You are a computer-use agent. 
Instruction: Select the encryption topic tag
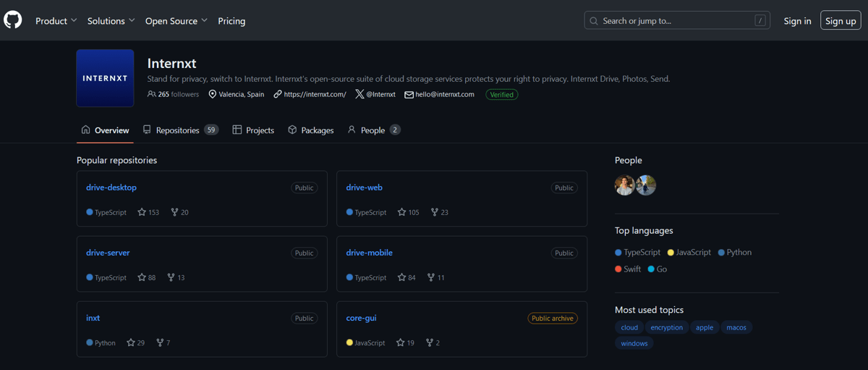click(x=666, y=327)
